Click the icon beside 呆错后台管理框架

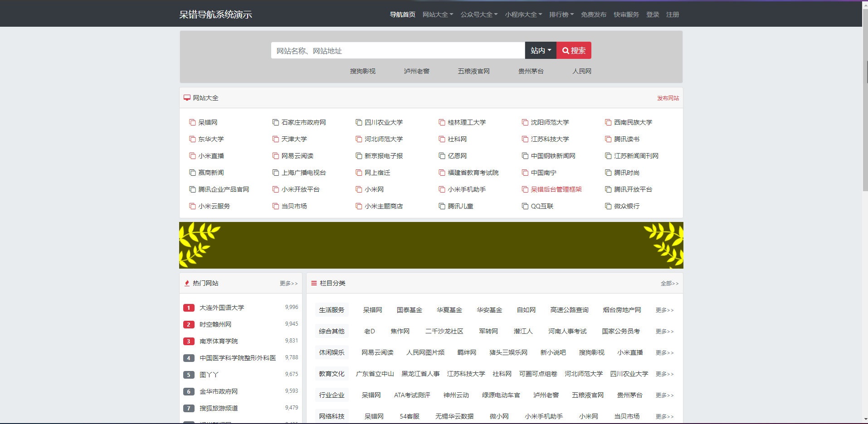525,189
